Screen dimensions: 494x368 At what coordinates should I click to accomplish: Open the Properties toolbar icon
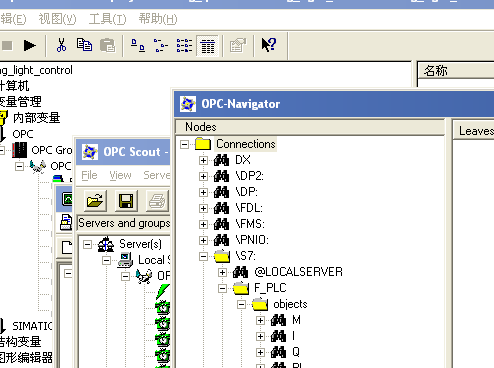coord(238,45)
